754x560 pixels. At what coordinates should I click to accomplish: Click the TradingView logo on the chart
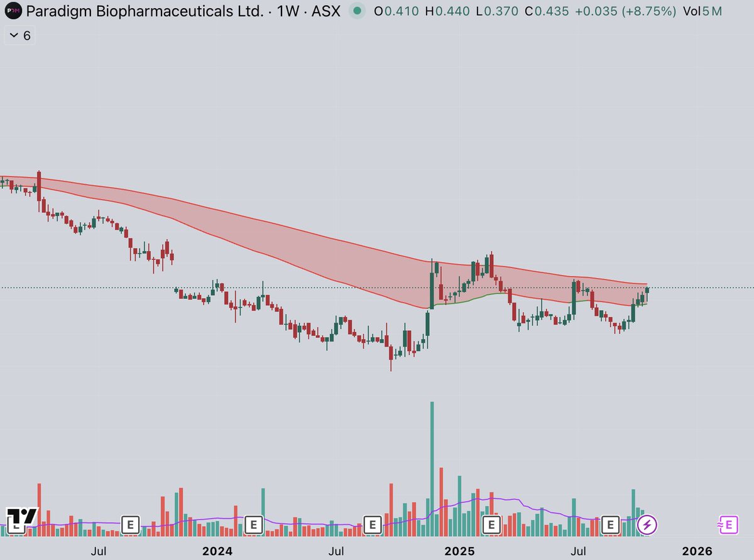[x=22, y=520]
